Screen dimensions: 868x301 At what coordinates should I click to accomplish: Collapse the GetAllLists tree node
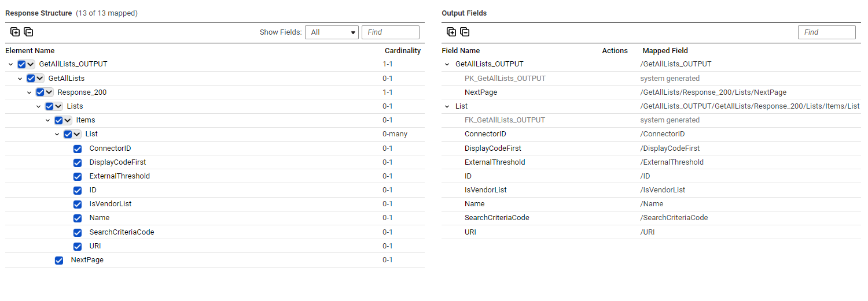tap(20, 79)
